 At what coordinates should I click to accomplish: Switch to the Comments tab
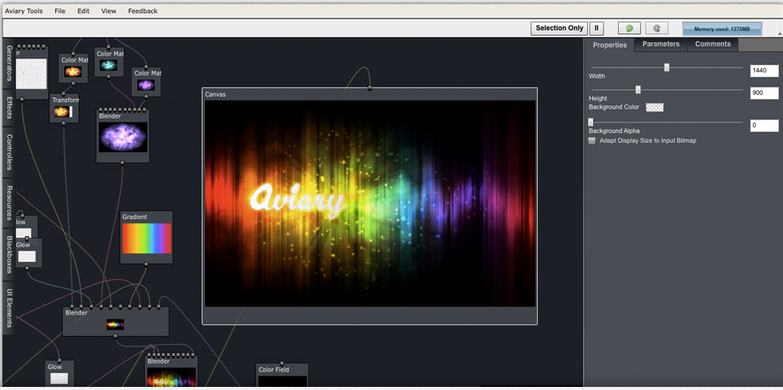click(713, 44)
